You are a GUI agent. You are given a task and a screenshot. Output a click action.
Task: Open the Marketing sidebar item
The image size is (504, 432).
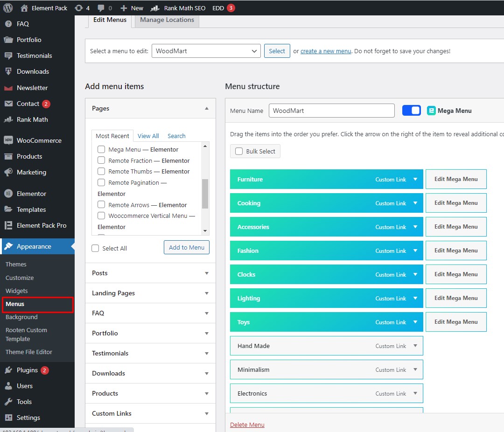coord(31,172)
